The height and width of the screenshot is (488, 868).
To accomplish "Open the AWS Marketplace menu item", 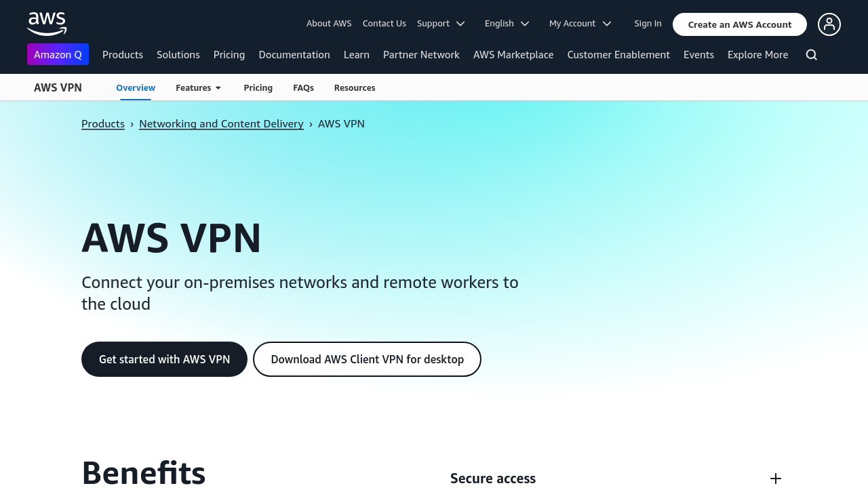I will (x=513, y=55).
